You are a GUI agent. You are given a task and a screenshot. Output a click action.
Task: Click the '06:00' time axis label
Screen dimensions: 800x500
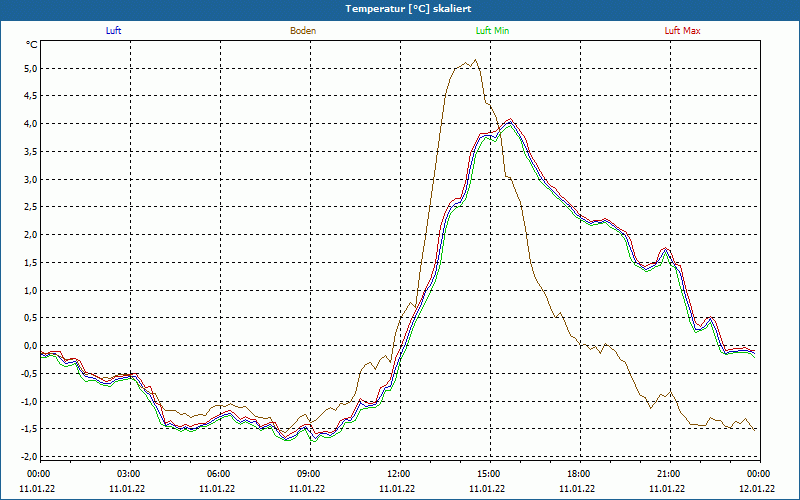pyautogui.click(x=220, y=474)
